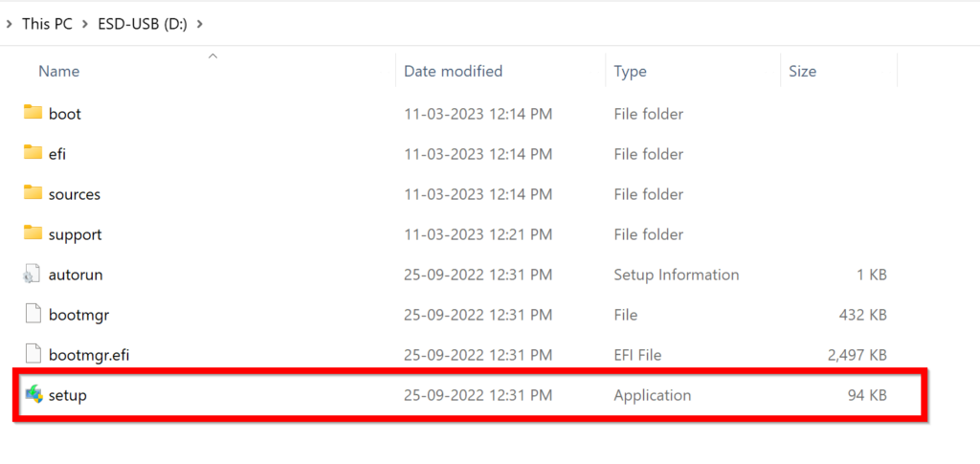This screenshot has height=464, width=980.
Task: Navigate to This PC in breadcrumb
Action: [48, 23]
